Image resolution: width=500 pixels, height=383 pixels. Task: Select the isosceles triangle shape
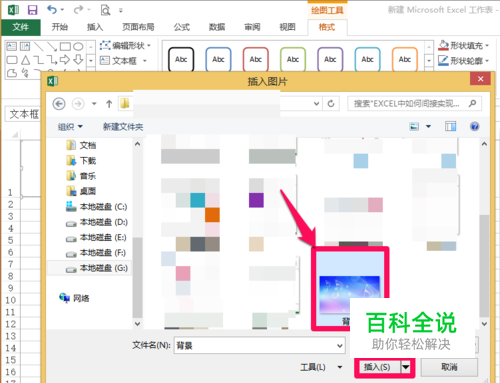coord(25,60)
